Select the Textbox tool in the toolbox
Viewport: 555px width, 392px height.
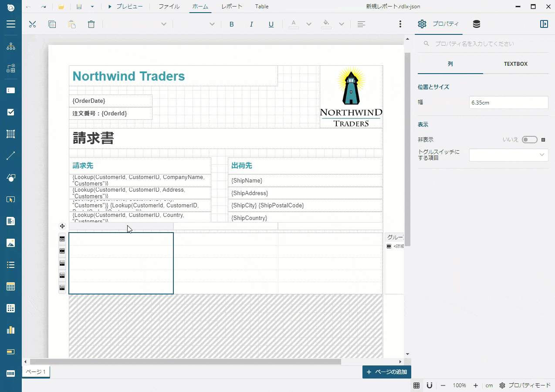click(10, 90)
